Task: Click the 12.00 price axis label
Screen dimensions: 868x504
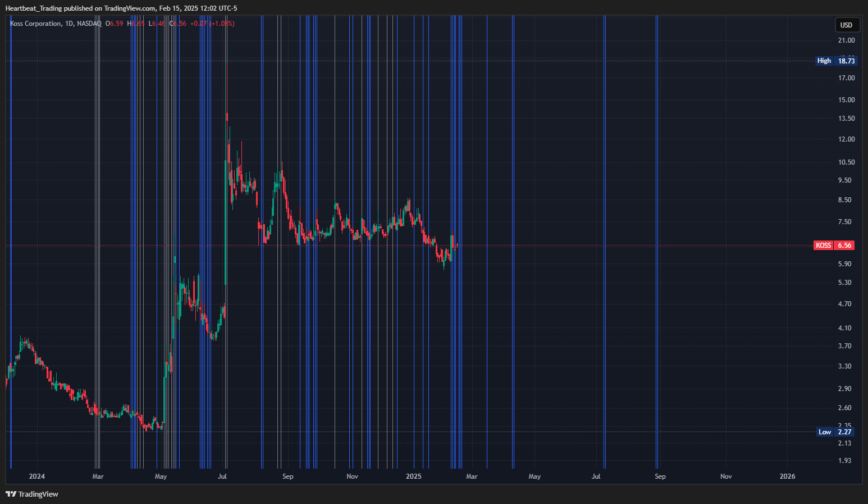Action: 846,139
